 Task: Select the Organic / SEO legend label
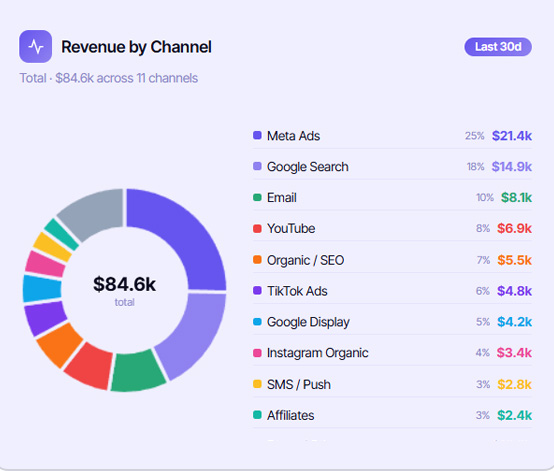(x=305, y=260)
